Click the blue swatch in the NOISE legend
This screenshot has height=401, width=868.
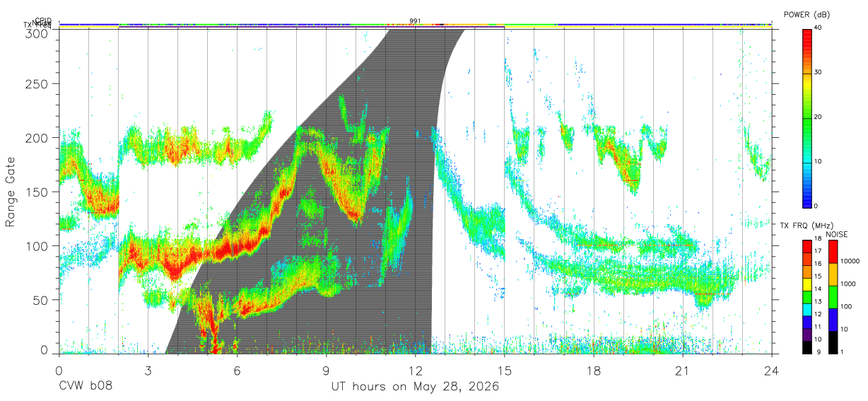click(833, 320)
